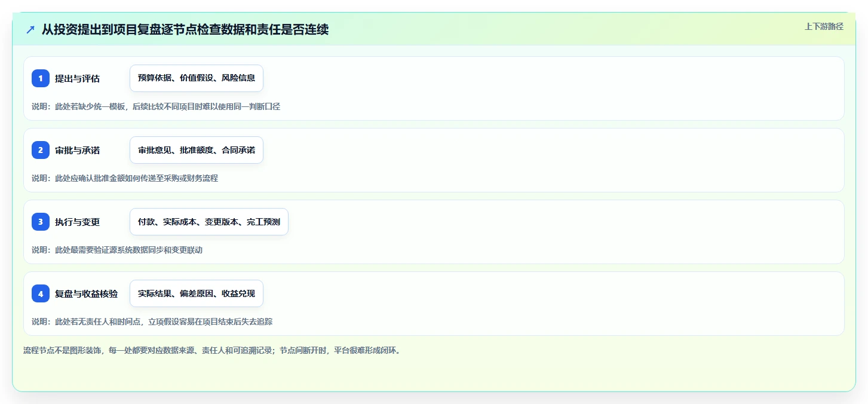Click the arrow icon beside the panel title
This screenshot has width=868, height=404.
coord(30,29)
